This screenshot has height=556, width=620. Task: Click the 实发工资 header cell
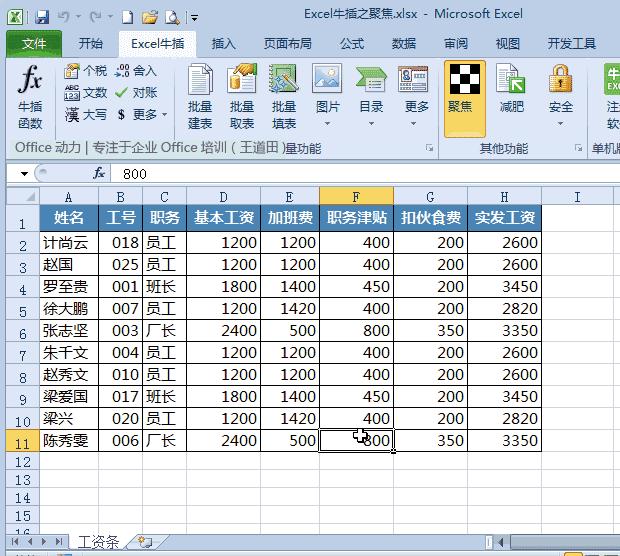point(505,217)
